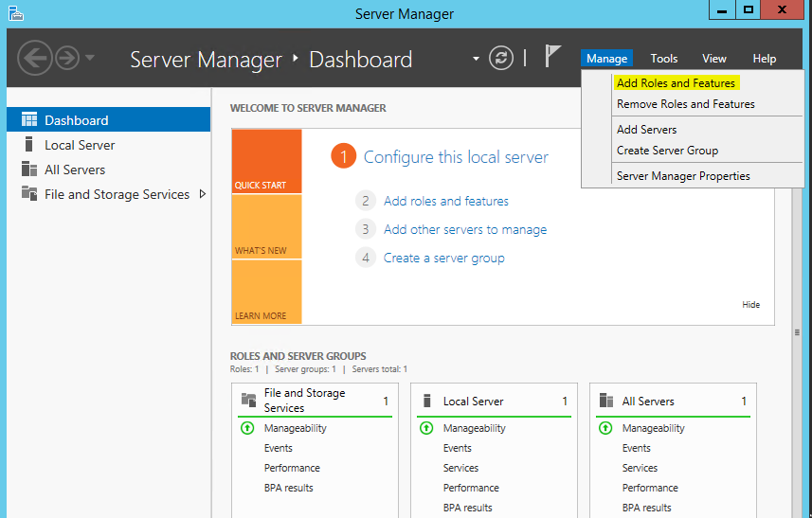This screenshot has height=518, width=812.
Task: Expand File and Storage Services arrow
Action: pos(203,193)
